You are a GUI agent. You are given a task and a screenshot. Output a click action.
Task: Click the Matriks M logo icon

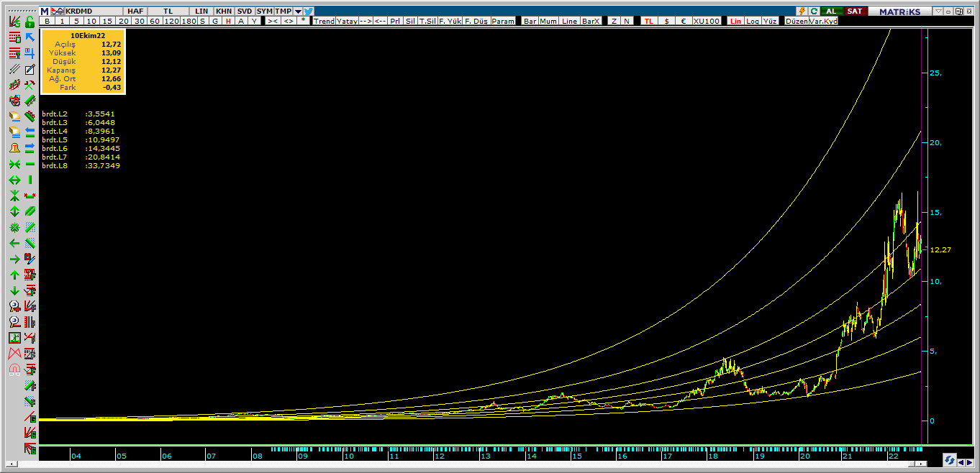[44, 12]
